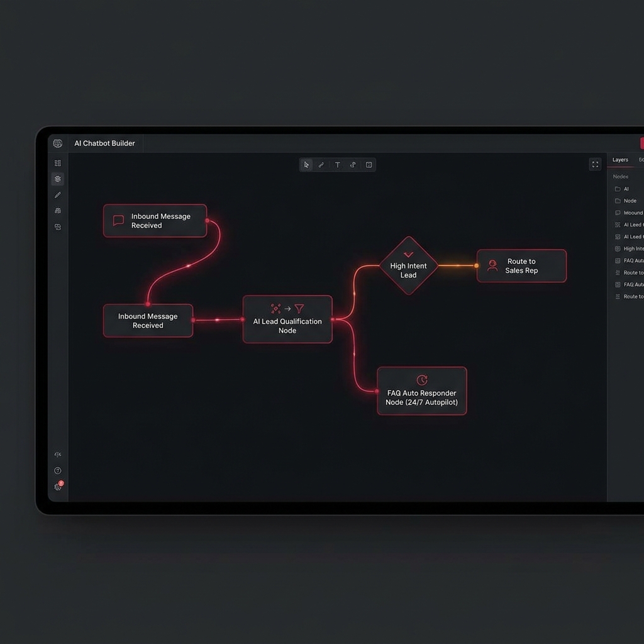Open the grid dashboard icon in the sidebar

pos(57,163)
